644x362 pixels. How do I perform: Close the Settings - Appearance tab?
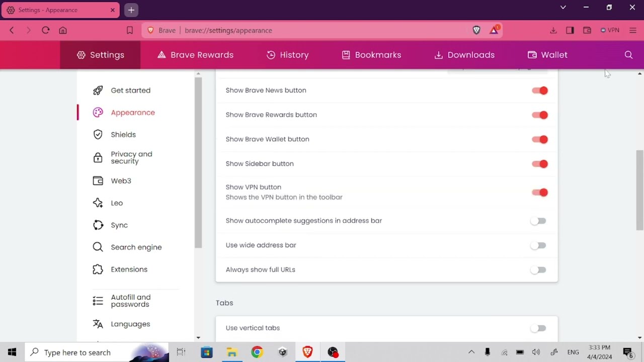113,10
